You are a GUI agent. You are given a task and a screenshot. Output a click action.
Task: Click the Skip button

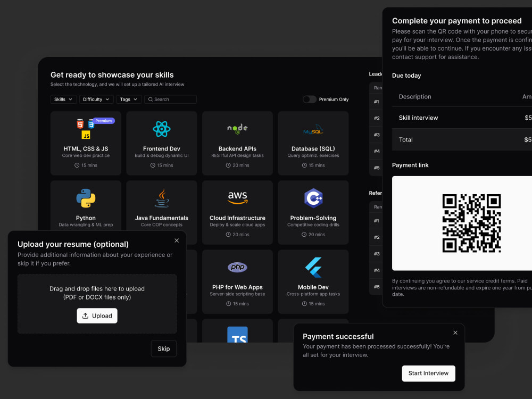163,349
